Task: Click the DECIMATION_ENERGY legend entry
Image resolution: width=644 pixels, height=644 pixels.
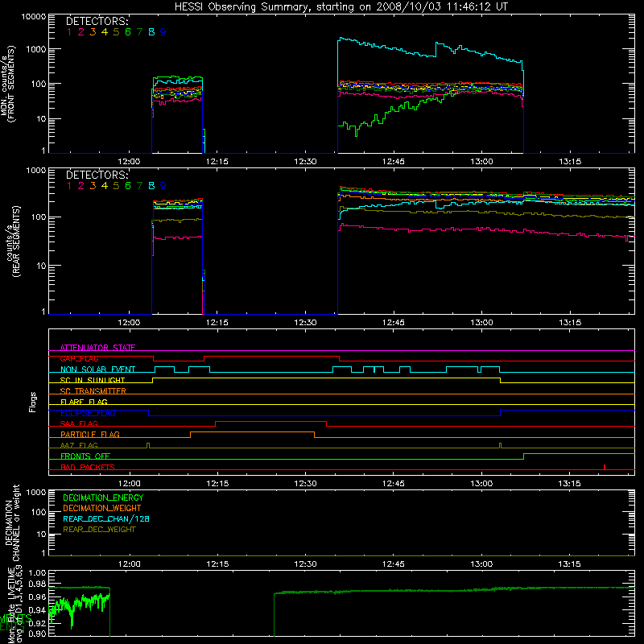Action: [103, 497]
